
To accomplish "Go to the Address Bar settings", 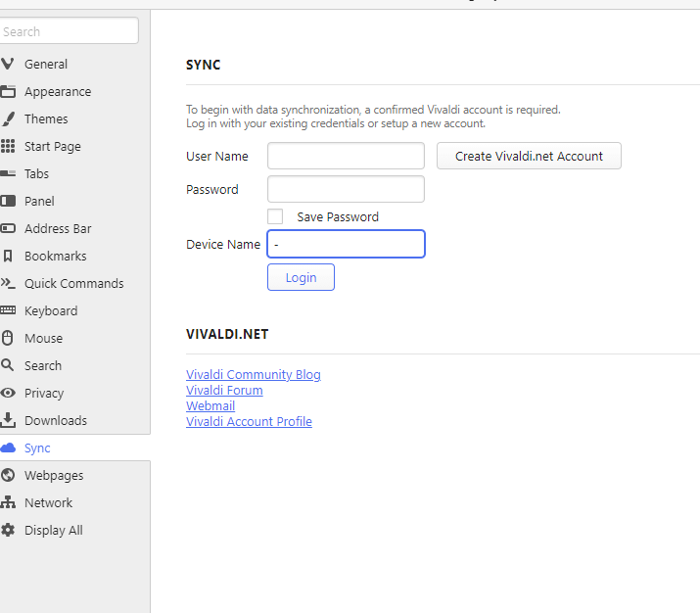I will pos(58,228).
